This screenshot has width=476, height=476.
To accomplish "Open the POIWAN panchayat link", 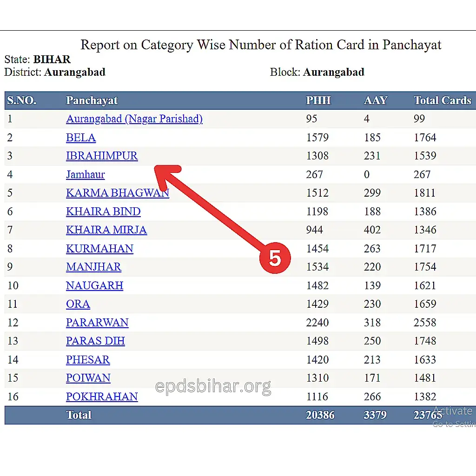I will click(88, 378).
